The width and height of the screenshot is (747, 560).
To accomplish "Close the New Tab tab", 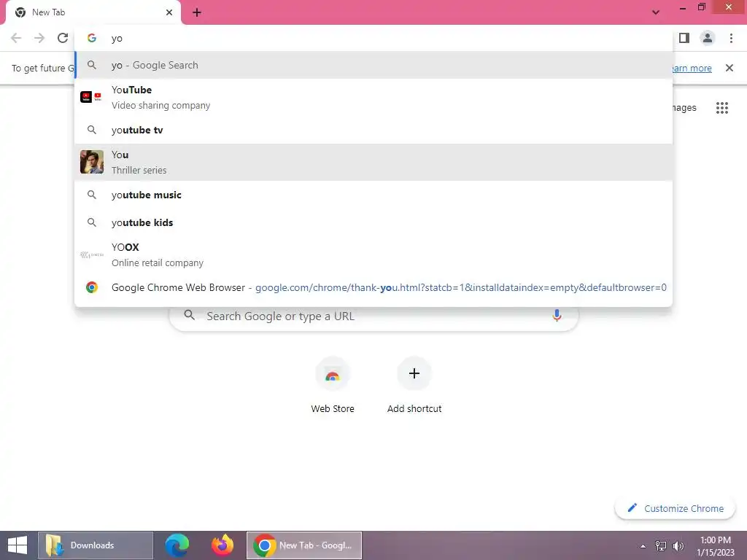I will tap(169, 12).
